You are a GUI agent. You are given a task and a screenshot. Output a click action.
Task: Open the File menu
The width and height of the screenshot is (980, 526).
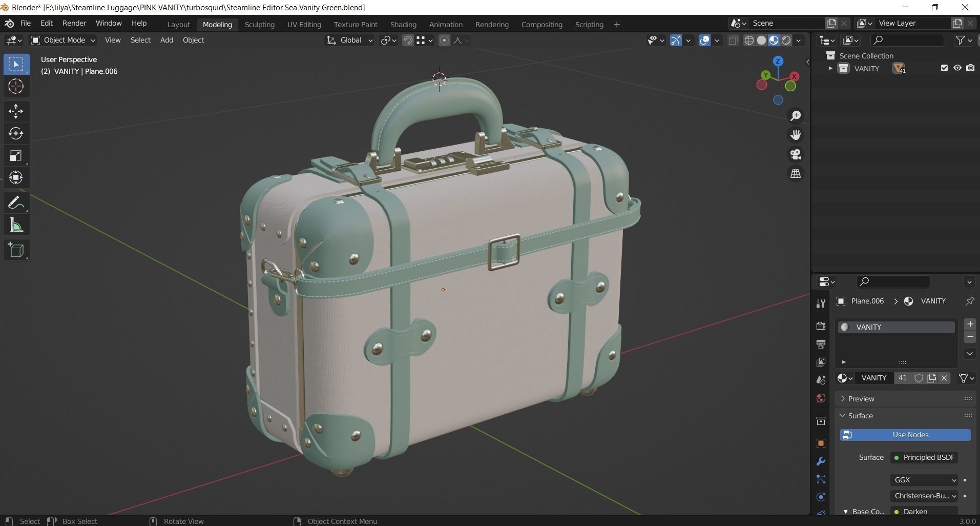point(25,24)
